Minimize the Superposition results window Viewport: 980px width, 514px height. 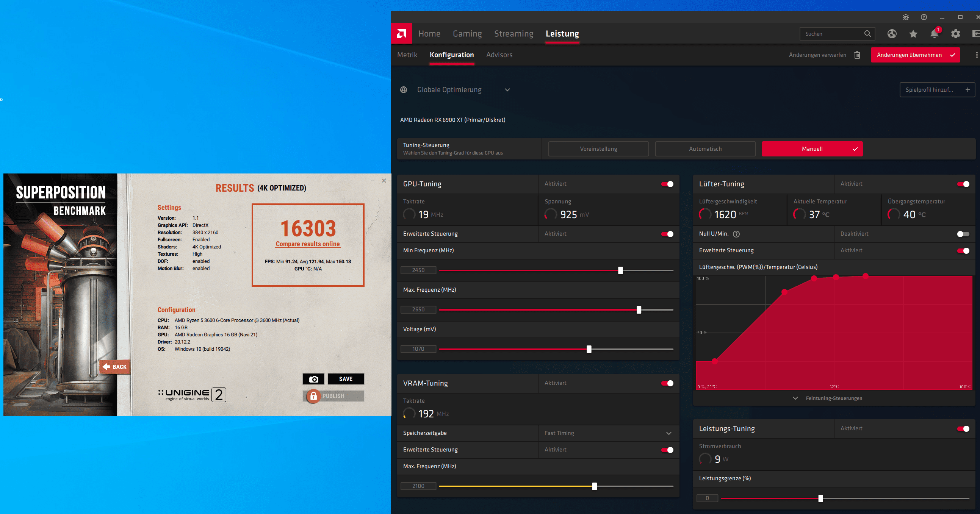pyautogui.click(x=373, y=181)
